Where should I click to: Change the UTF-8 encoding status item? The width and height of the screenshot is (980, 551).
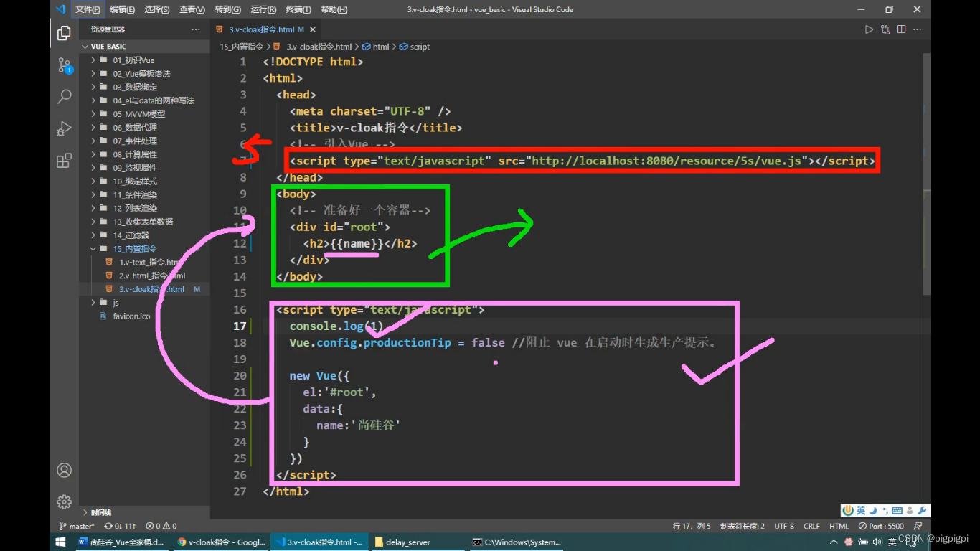pos(784,526)
